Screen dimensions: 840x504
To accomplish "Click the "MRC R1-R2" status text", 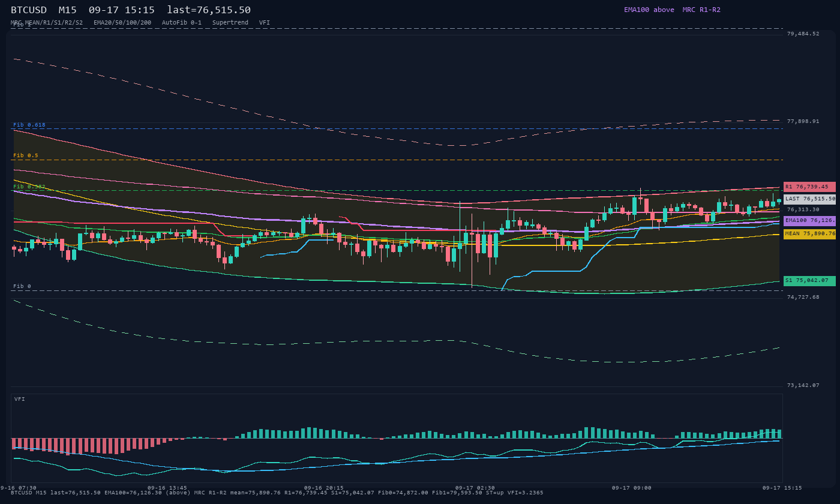I will pyautogui.click(x=701, y=10).
